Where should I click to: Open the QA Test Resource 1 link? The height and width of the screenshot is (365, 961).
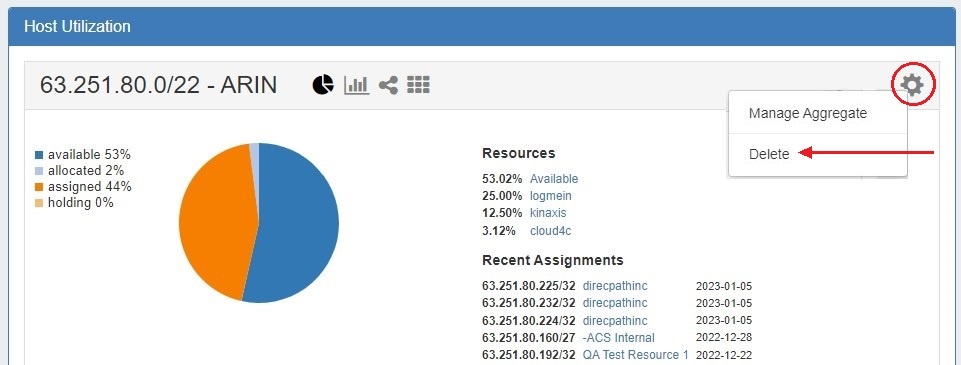pyautogui.click(x=636, y=355)
